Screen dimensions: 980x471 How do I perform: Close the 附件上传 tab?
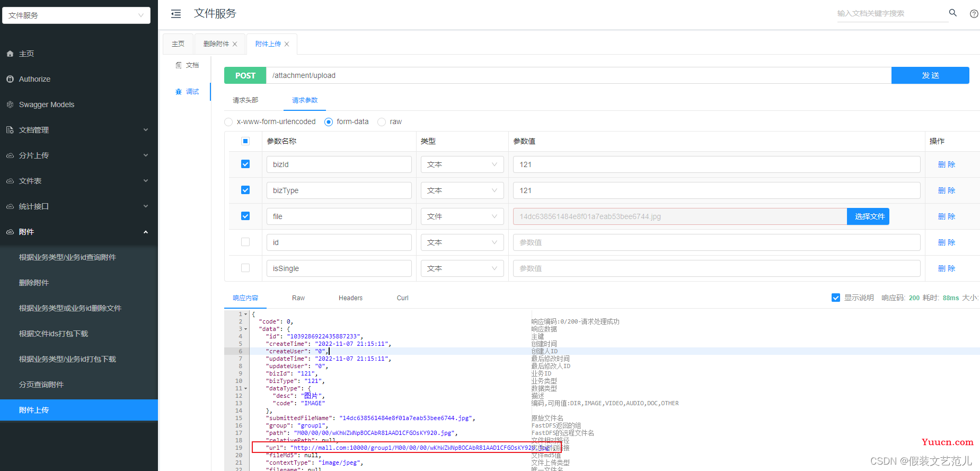tap(287, 44)
